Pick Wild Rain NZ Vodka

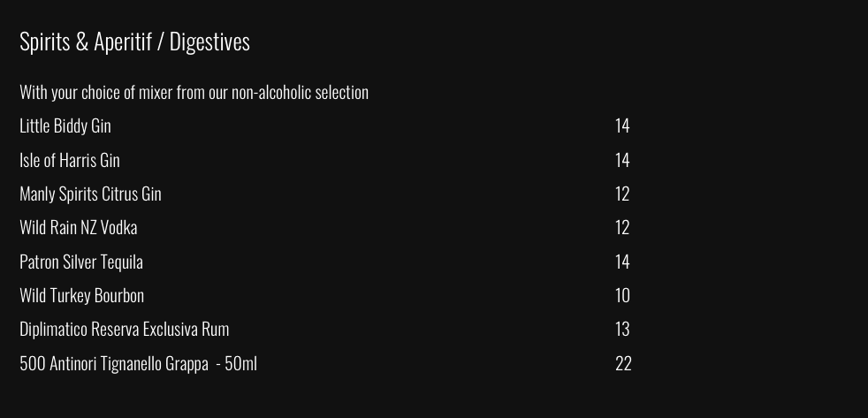click(79, 227)
